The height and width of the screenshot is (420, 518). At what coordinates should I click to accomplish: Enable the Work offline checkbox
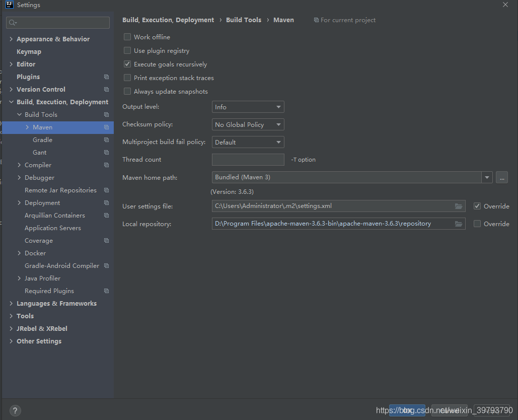[127, 37]
